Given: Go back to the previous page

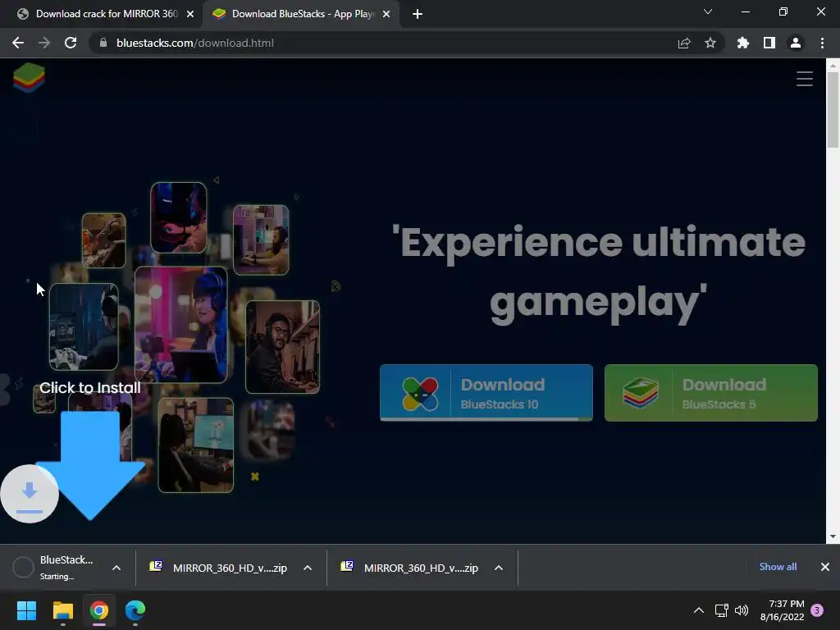Looking at the screenshot, I should (18, 43).
